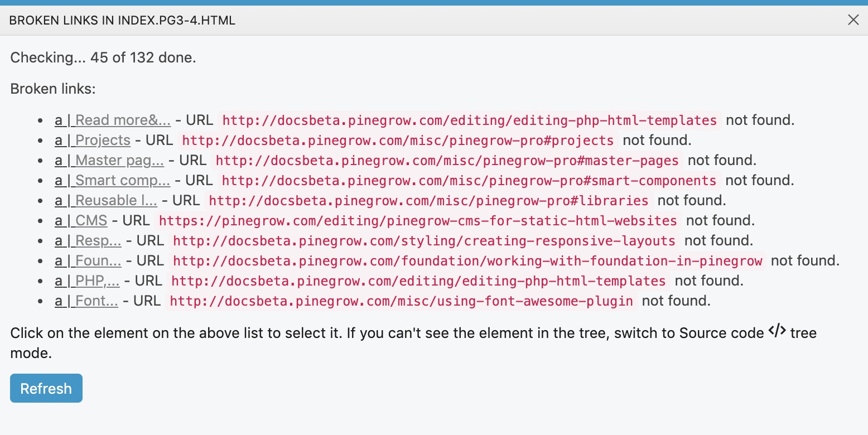868x435 pixels.
Task: Select the 'Foun...' link element
Action: (x=88, y=260)
